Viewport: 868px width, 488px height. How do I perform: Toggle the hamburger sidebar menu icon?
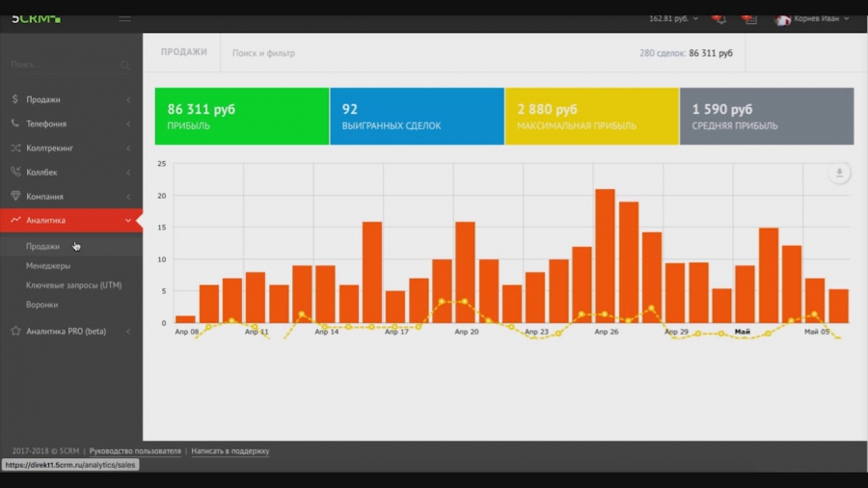124,19
